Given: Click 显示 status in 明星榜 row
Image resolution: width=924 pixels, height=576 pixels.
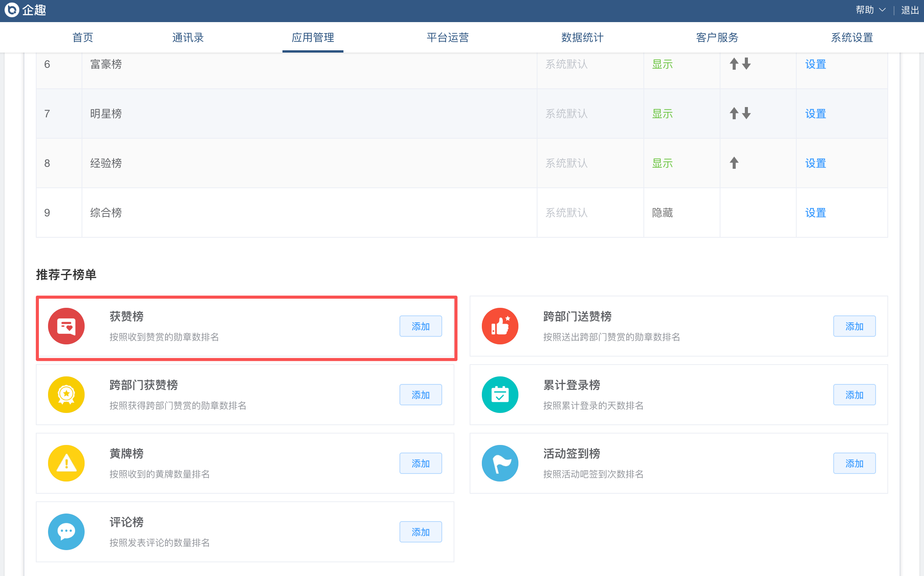Looking at the screenshot, I should 663,114.
